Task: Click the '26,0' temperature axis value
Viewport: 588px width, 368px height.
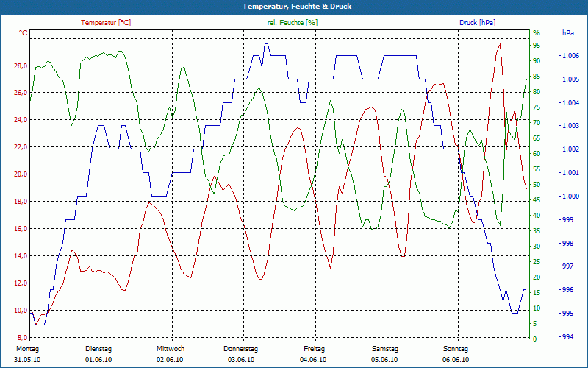Action: (x=21, y=93)
